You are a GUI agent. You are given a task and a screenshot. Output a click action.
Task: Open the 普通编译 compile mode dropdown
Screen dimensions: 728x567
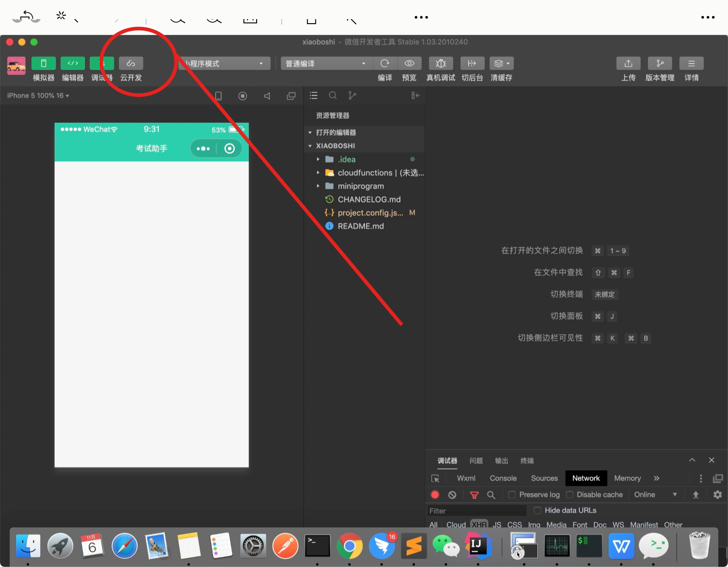[327, 63]
